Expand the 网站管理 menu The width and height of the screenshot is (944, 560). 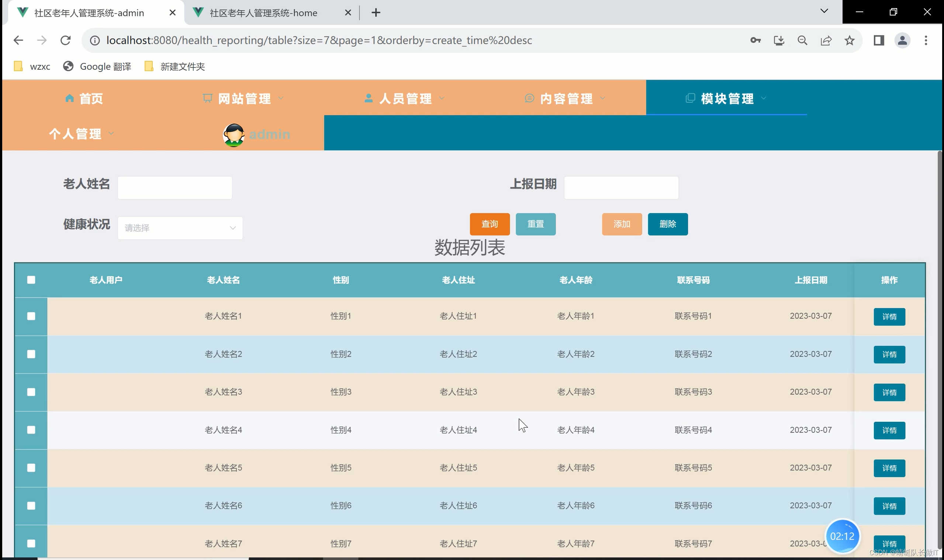[x=244, y=99]
